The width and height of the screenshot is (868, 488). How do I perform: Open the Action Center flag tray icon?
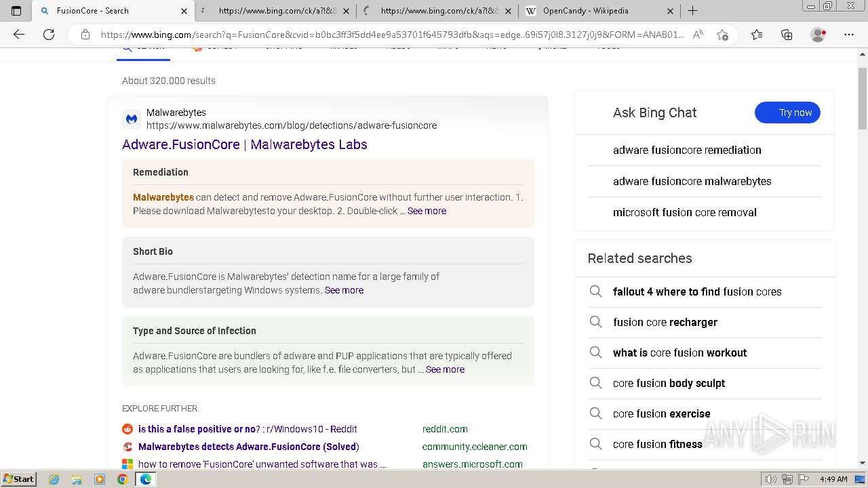(802, 479)
